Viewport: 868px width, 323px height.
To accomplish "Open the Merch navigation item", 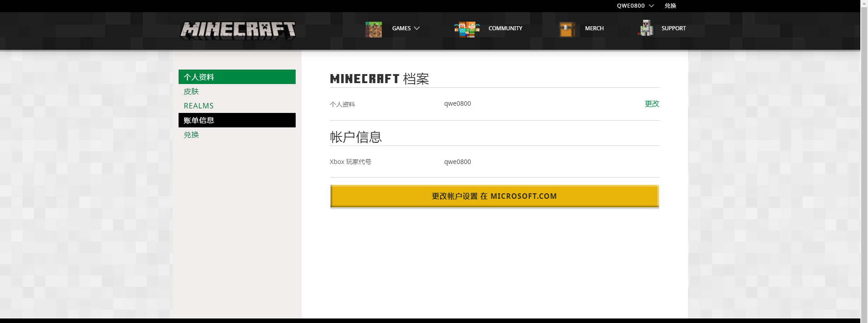I will coord(594,28).
